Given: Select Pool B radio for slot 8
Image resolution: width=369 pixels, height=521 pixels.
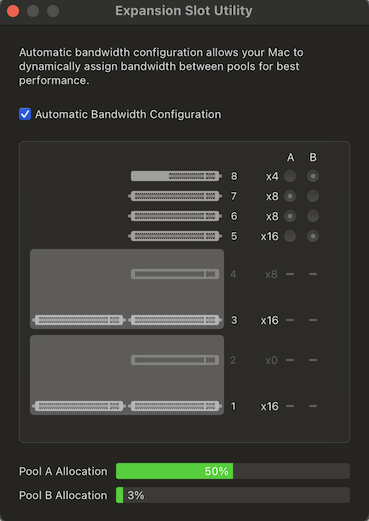Looking at the screenshot, I should (x=313, y=176).
